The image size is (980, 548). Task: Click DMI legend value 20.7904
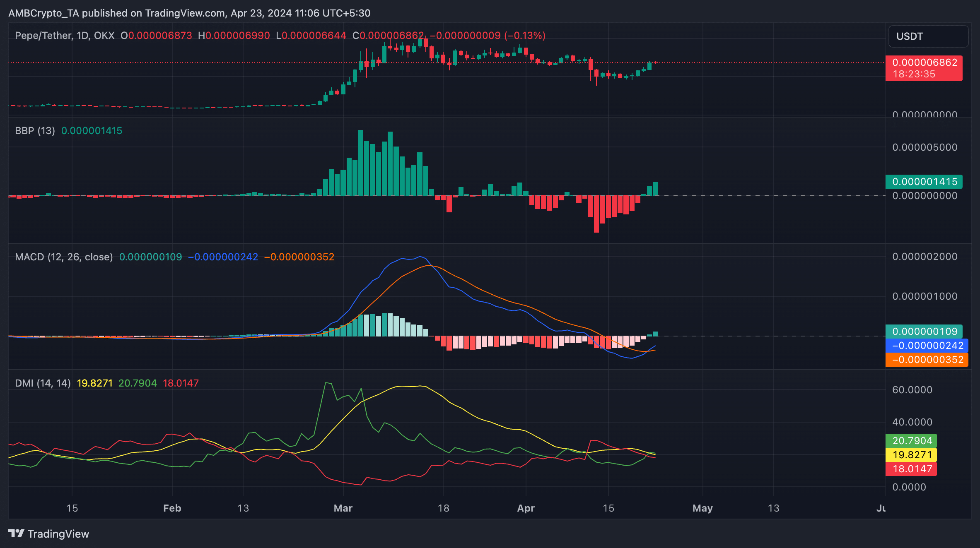pyautogui.click(x=138, y=383)
